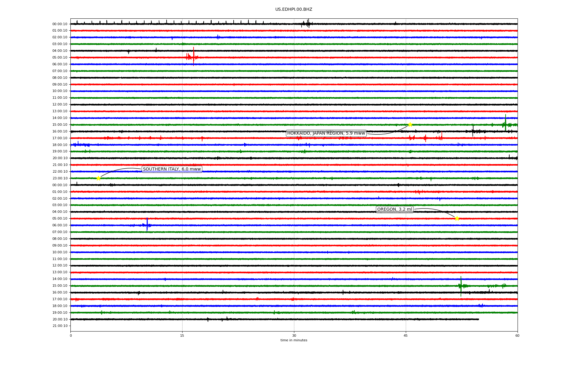Click the 21:00:10 time label at the bottom
The height and width of the screenshot is (368, 588).
(60, 326)
